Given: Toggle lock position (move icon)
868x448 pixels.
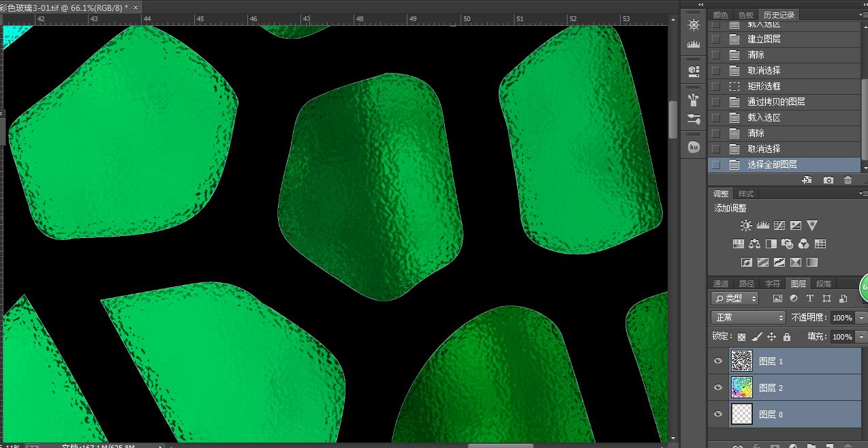Looking at the screenshot, I should [x=772, y=337].
